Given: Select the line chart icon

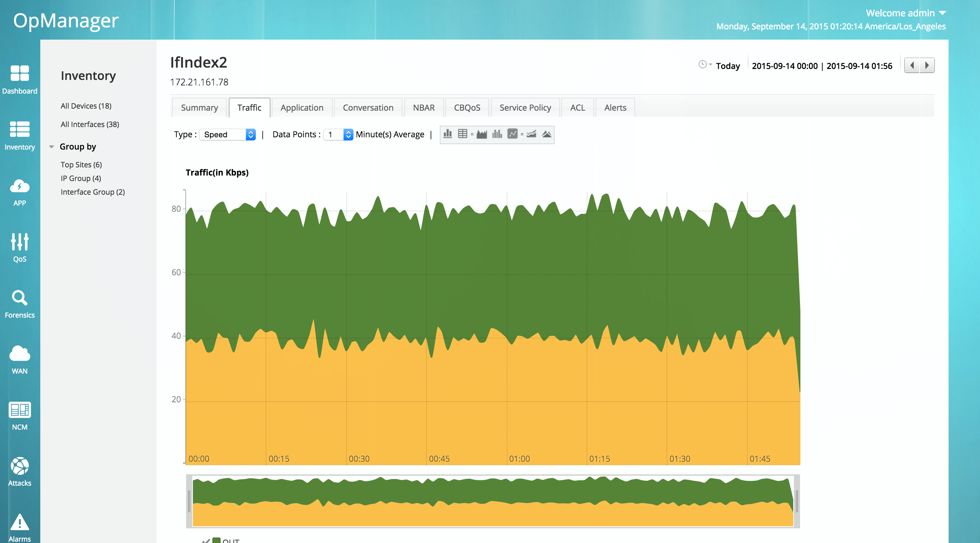Looking at the screenshot, I should point(513,134).
